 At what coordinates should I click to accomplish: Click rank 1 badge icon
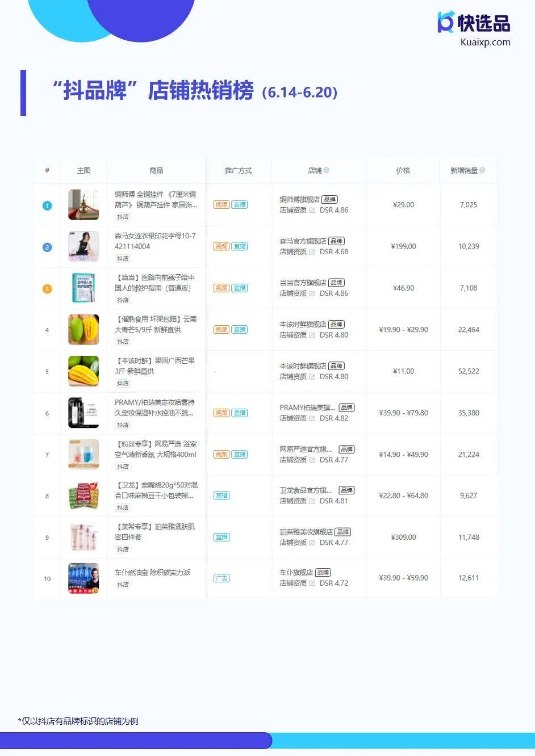point(47,205)
